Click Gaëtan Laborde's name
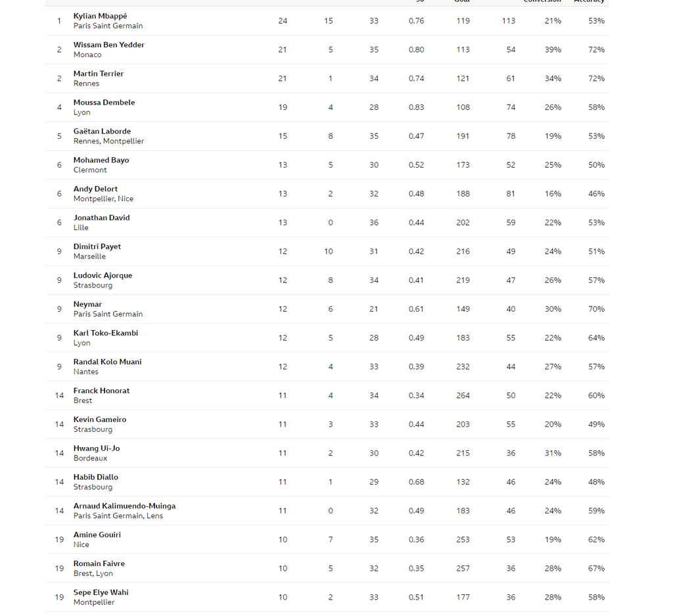Screen dimensions: 673x616 [102, 131]
